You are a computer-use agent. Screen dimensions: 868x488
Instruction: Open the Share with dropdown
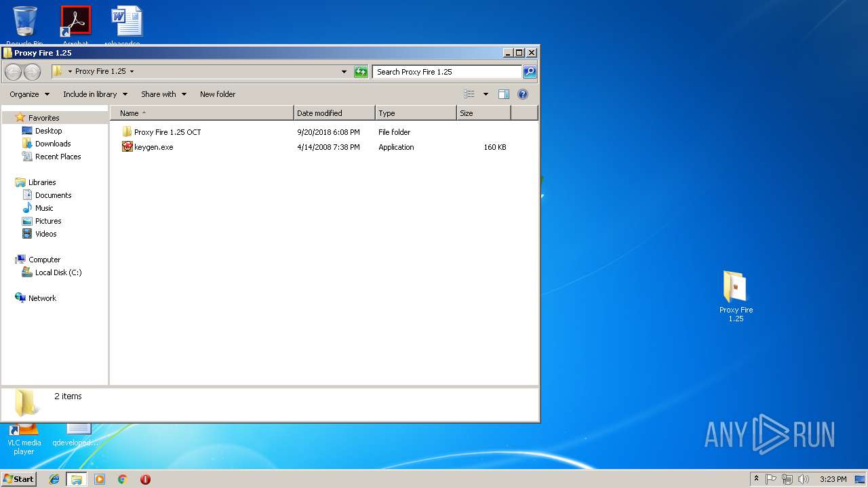click(x=163, y=94)
